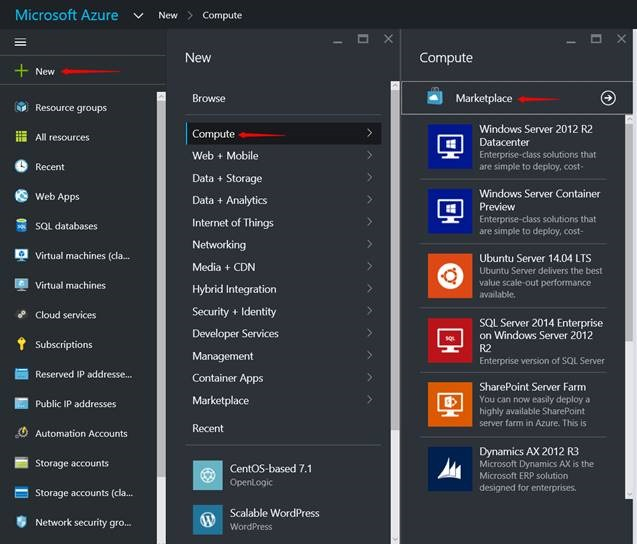The image size is (637, 544).
Task: Expand the Networking category chevron
Action: 369,245
